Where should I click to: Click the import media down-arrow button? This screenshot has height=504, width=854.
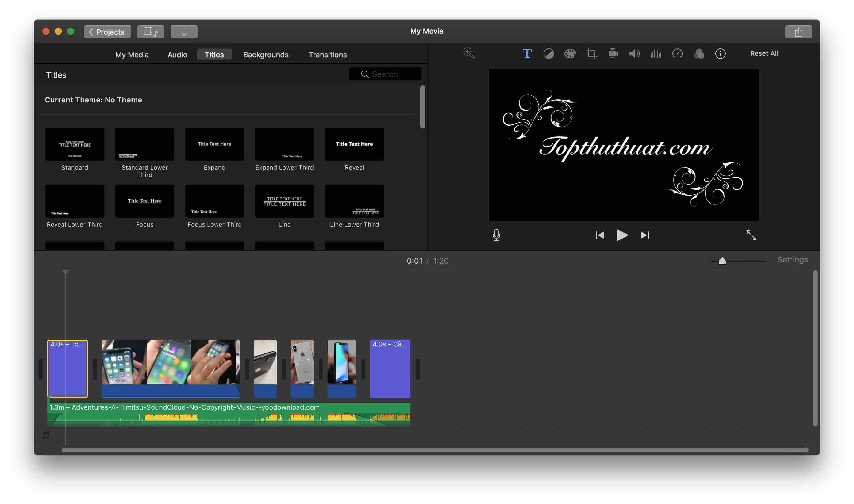pos(184,32)
